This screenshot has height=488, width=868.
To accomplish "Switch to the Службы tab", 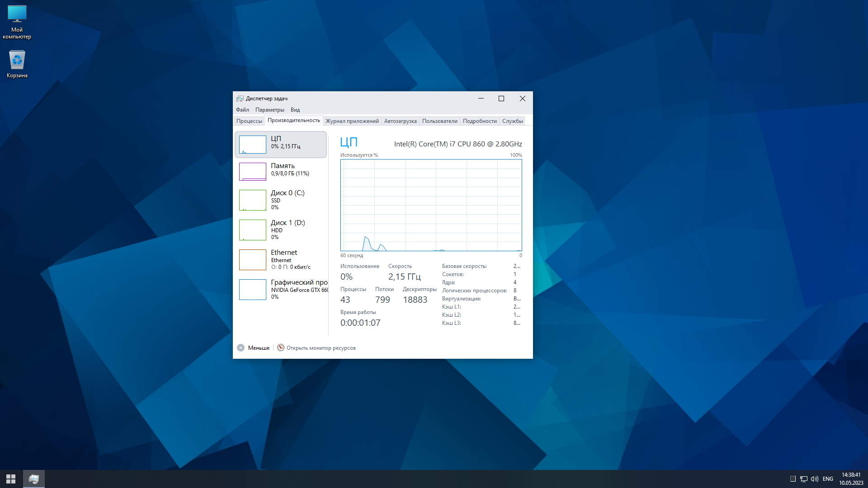I will point(513,121).
